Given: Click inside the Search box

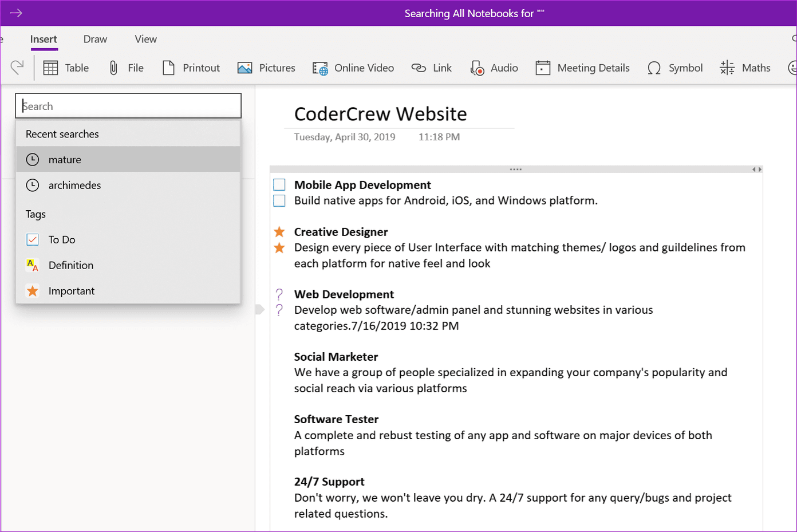Looking at the screenshot, I should (128, 106).
